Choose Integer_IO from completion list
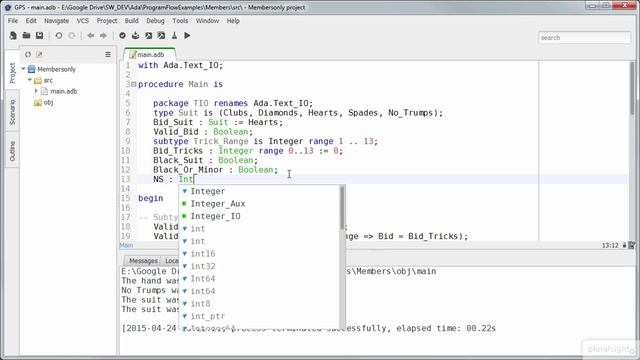 (260, 216)
